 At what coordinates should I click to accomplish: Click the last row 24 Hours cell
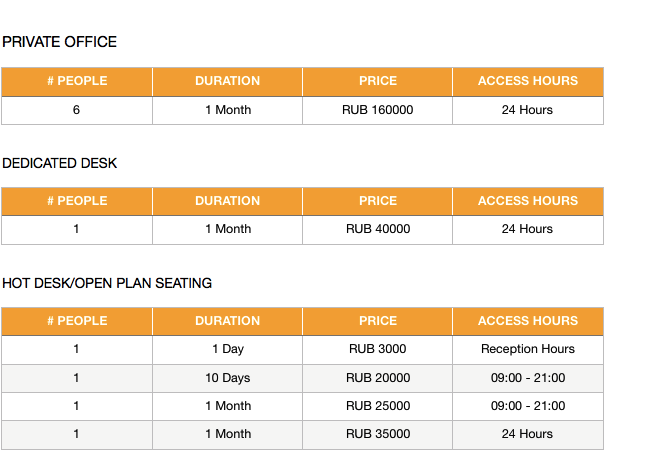528,434
